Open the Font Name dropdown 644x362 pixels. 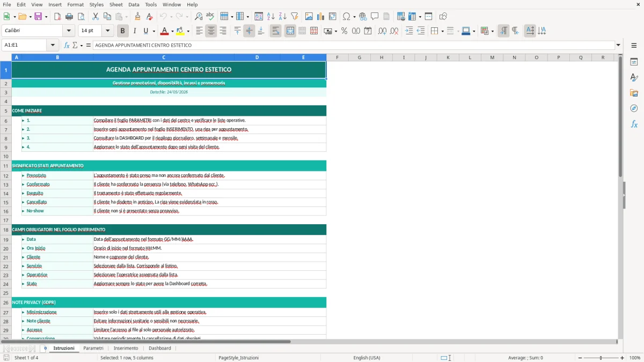coord(69,31)
